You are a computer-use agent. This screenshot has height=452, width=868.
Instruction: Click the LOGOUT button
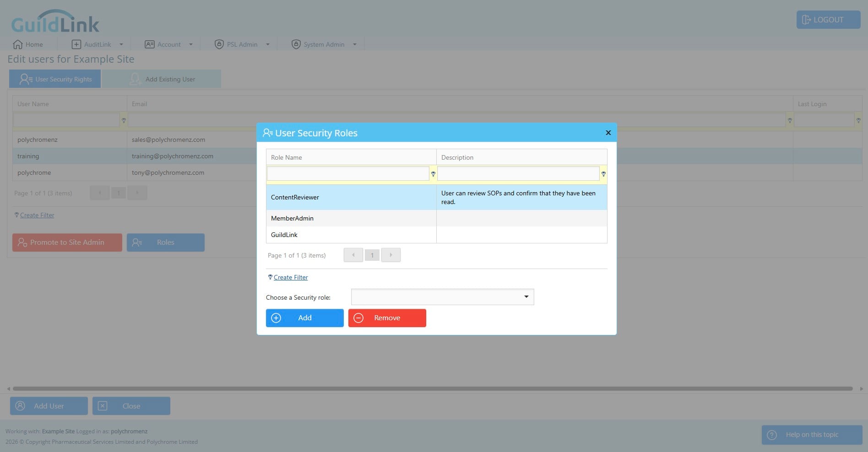[829, 20]
